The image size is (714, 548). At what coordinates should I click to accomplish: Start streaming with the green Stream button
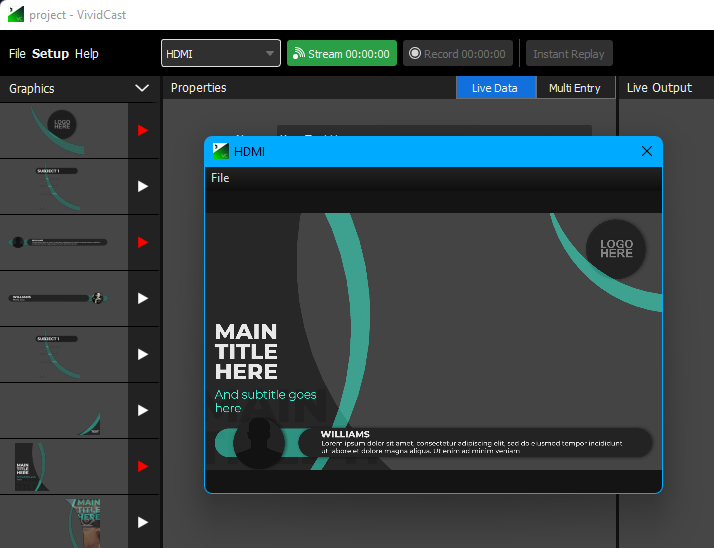(341, 54)
